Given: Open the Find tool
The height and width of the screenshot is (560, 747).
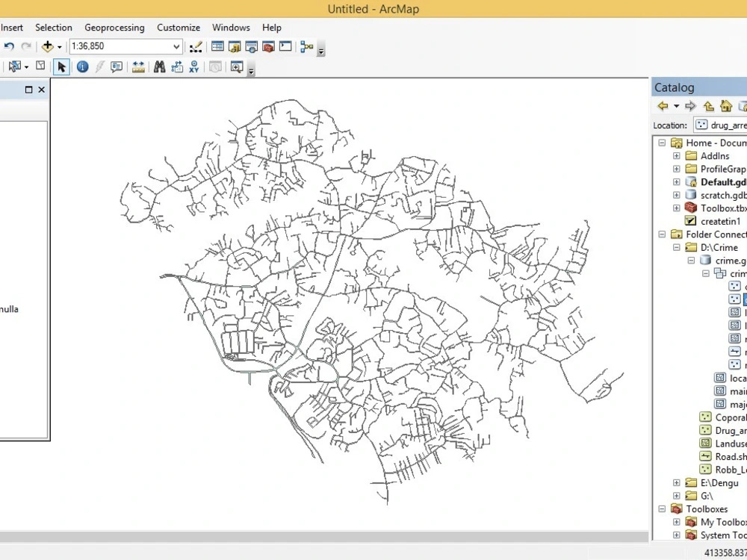Looking at the screenshot, I should (x=159, y=66).
